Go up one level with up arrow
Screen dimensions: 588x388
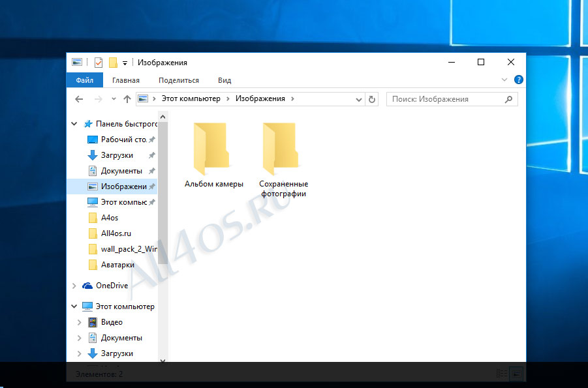[x=127, y=99]
